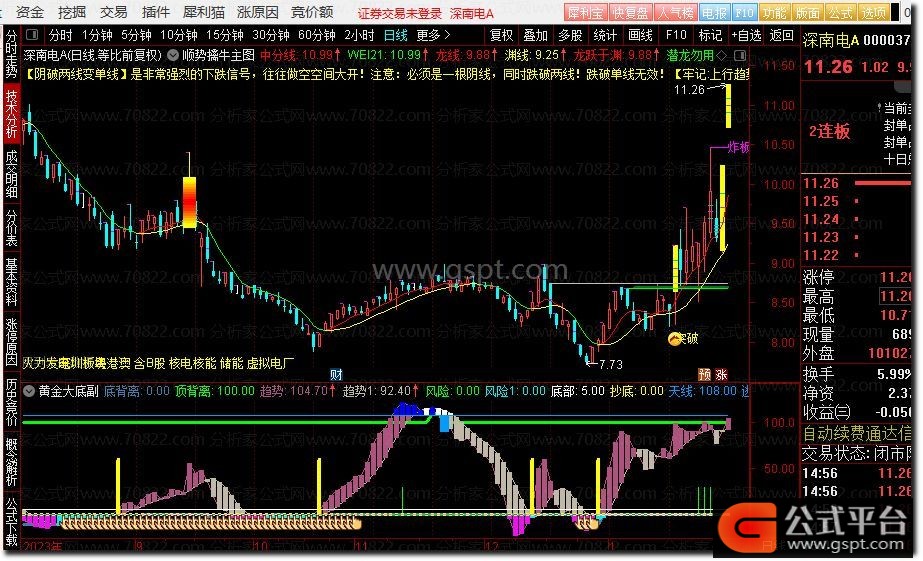Click the 炸板 label on the chart
Screen dimensions: 923x561
click(x=739, y=147)
